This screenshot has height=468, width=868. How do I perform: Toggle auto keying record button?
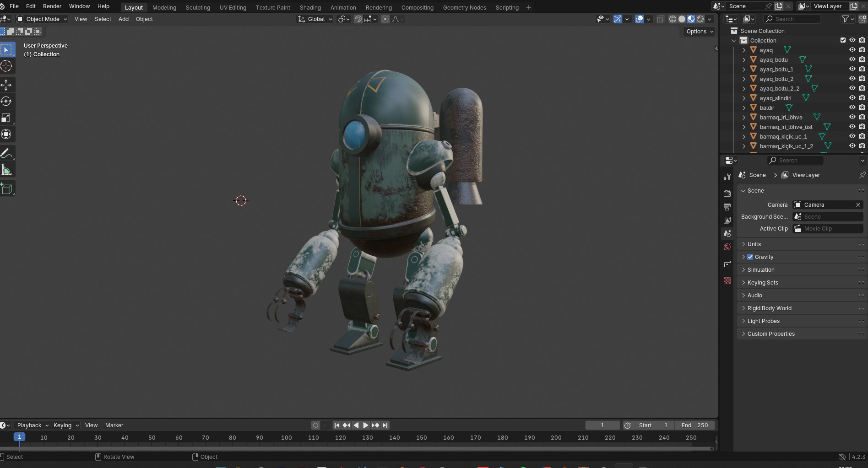point(315,425)
